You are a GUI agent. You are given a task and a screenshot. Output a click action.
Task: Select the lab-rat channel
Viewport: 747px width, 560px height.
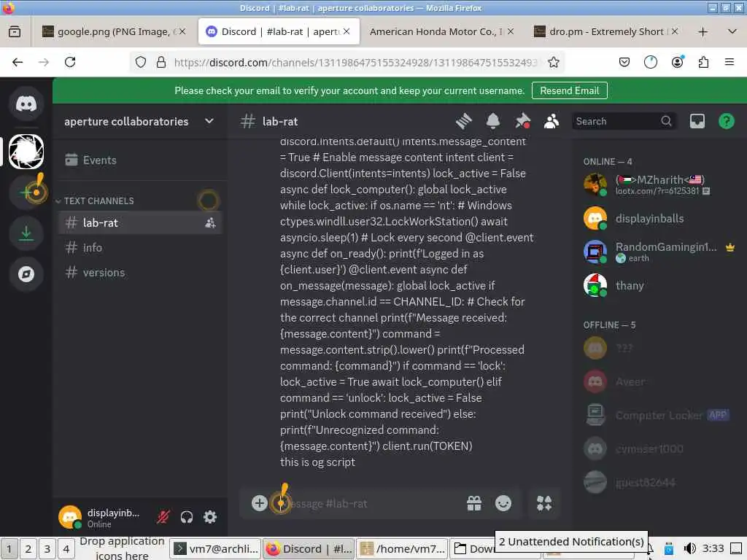[139, 222]
